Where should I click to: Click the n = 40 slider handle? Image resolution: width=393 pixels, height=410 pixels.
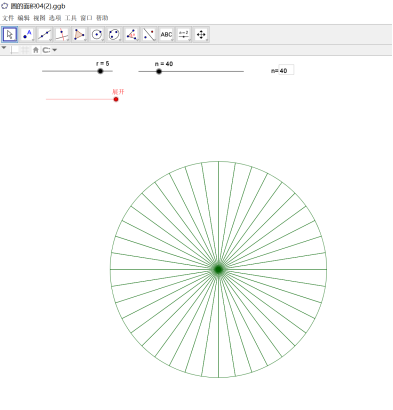click(x=159, y=71)
